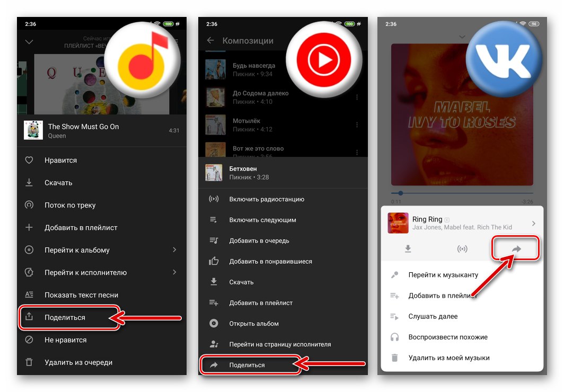Tap the lyrics icon beside Показать текст песни
The height and width of the screenshot is (392, 564).
pos(29,295)
